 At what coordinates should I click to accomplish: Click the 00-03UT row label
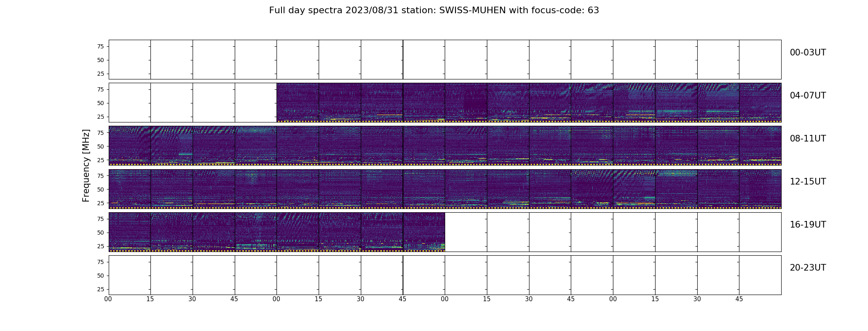[x=808, y=53]
